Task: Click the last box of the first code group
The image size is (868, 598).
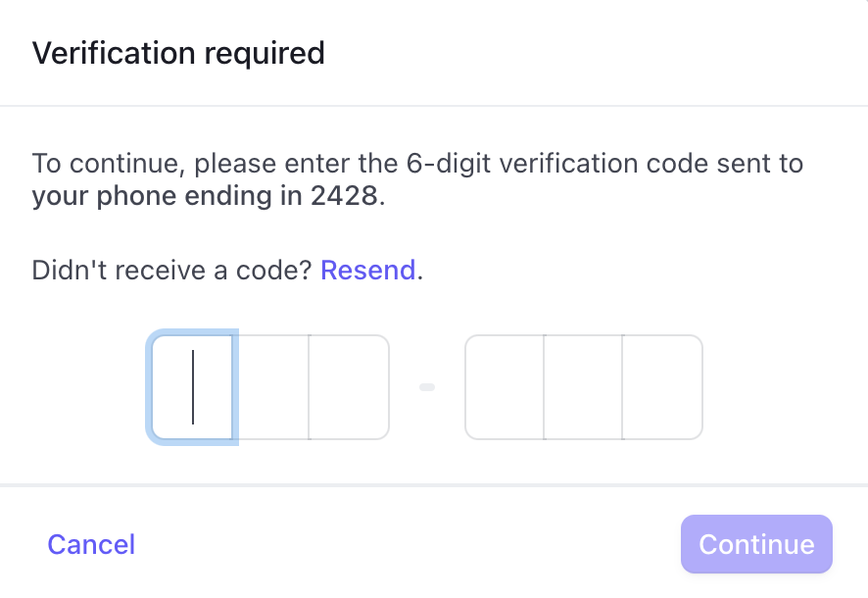Action: tap(349, 387)
